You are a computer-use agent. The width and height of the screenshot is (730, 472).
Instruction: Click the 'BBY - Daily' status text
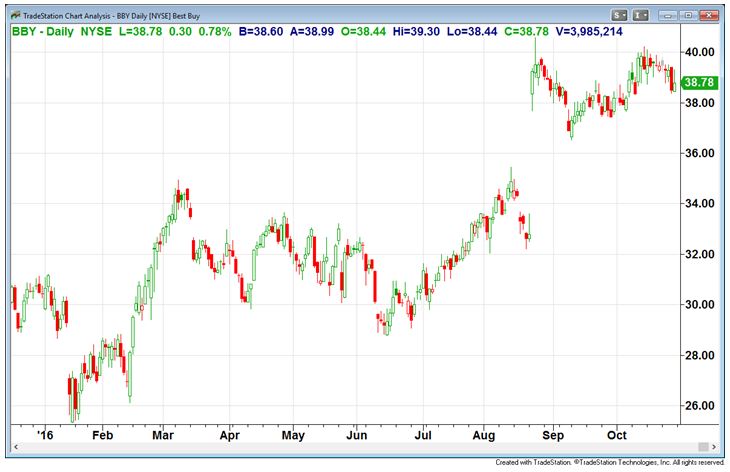tap(42, 32)
